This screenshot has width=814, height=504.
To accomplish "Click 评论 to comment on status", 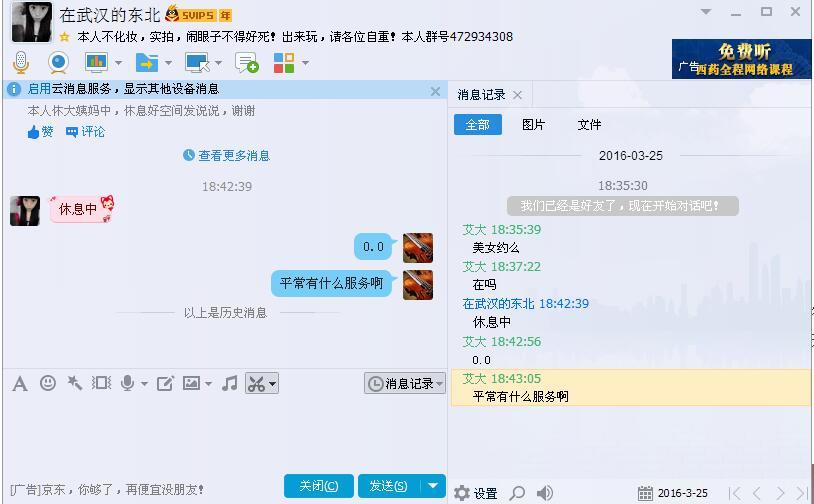I will coord(86,132).
